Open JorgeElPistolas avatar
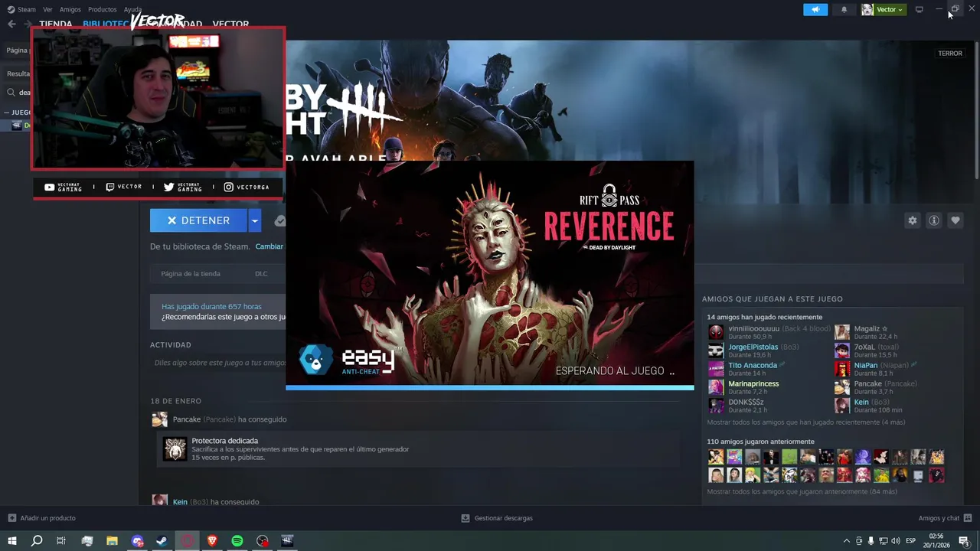The height and width of the screenshot is (551, 980). [715, 350]
